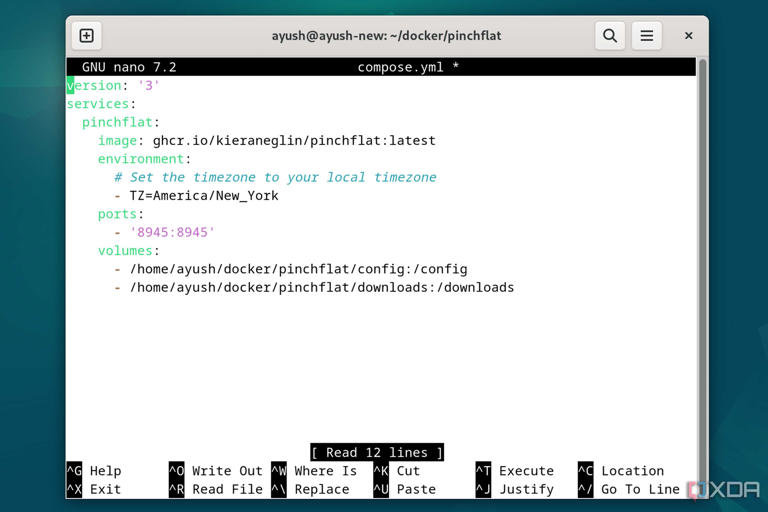Click the 'compose.yml *' filename in header
This screenshot has width=768, height=512.
point(408,67)
